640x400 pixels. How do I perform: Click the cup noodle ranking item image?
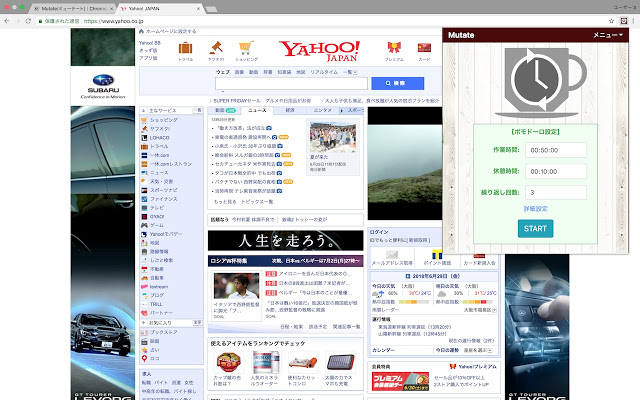(229, 362)
